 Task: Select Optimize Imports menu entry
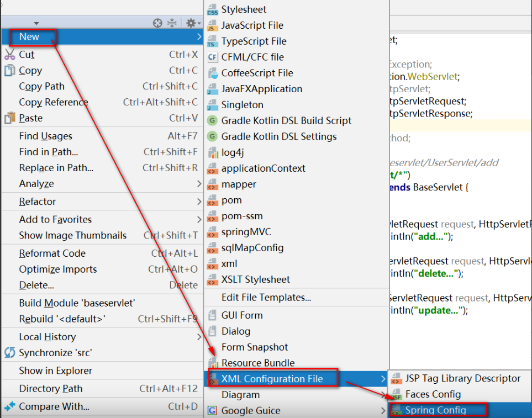coord(102,269)
